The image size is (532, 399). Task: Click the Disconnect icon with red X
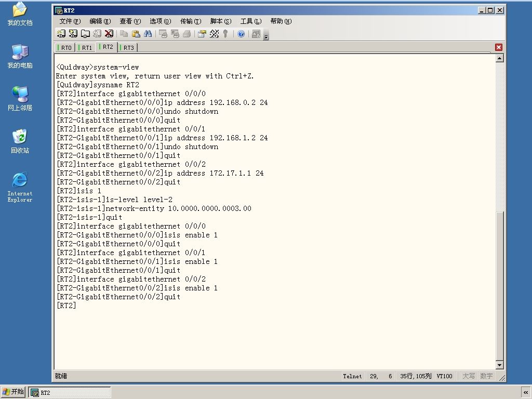click(x=109, y=34)
